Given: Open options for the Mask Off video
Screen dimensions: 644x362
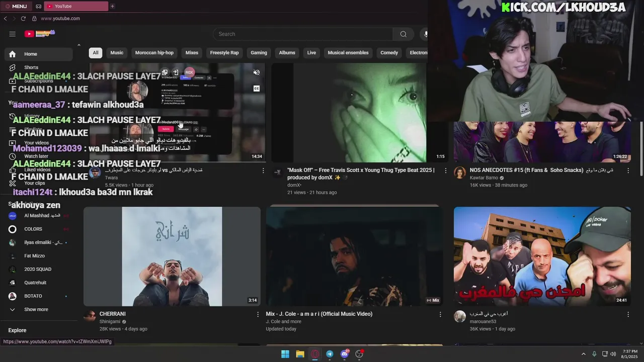Looking at the screenshot, I should pos(445,171).
